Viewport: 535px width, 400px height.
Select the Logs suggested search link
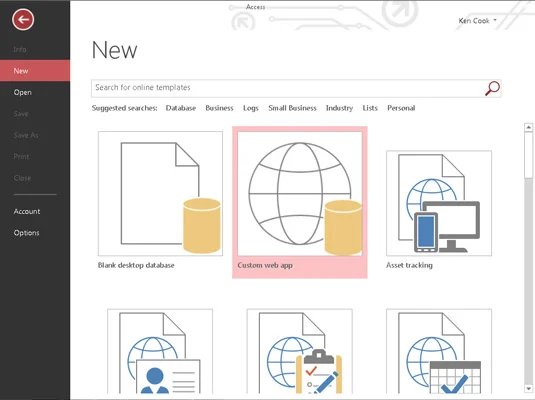tap(251, 108)
